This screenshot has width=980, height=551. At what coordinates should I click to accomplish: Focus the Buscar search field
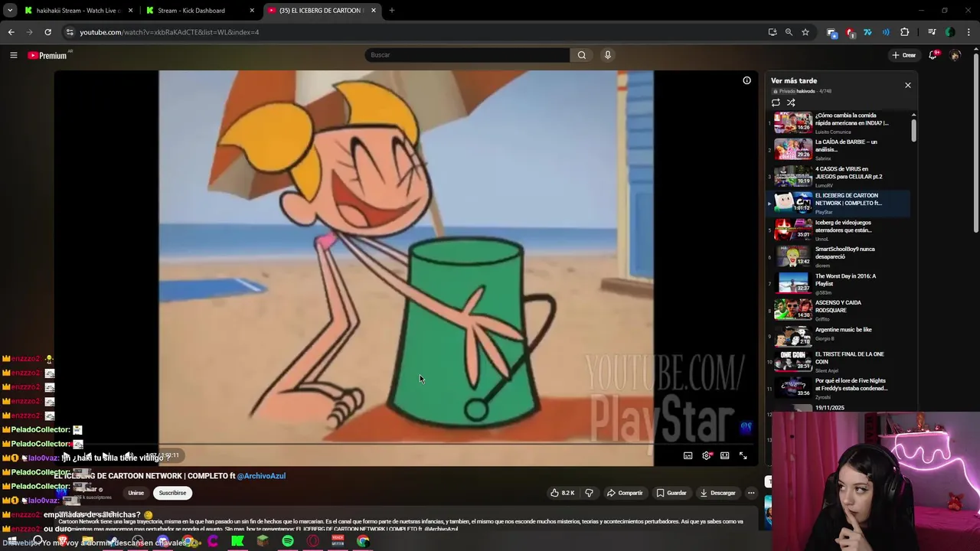pyautogui.click(x=467, y=55)
